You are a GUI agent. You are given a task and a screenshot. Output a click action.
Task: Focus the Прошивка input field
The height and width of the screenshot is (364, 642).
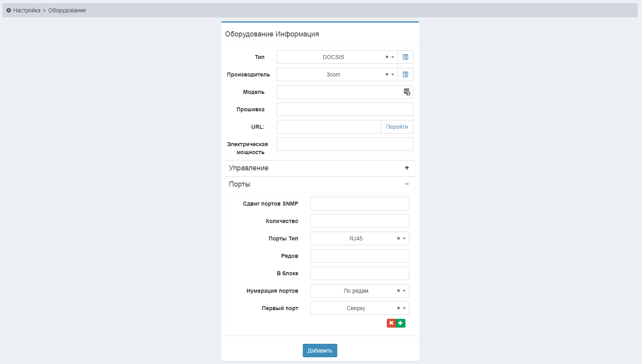tap(344, 109)
